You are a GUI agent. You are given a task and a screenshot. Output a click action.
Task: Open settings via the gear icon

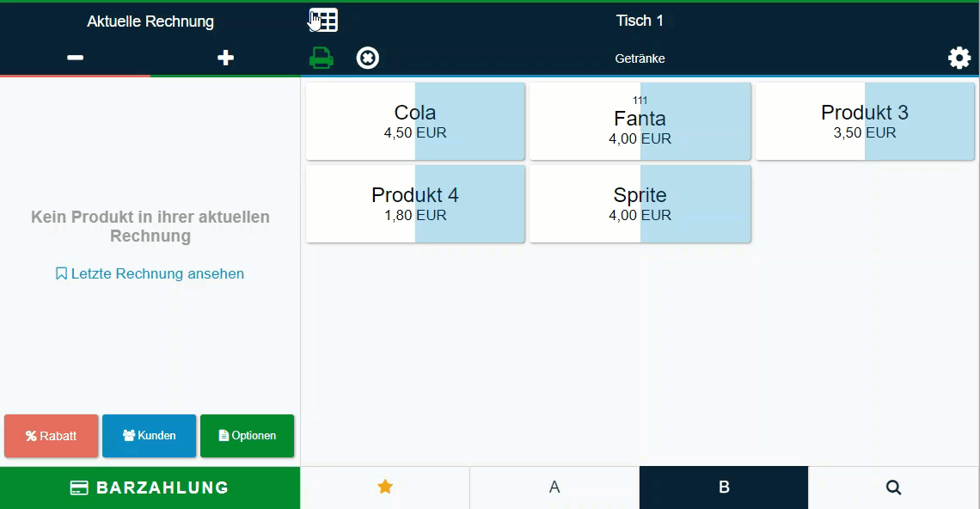pyautogui.click(x=959, y=58)
